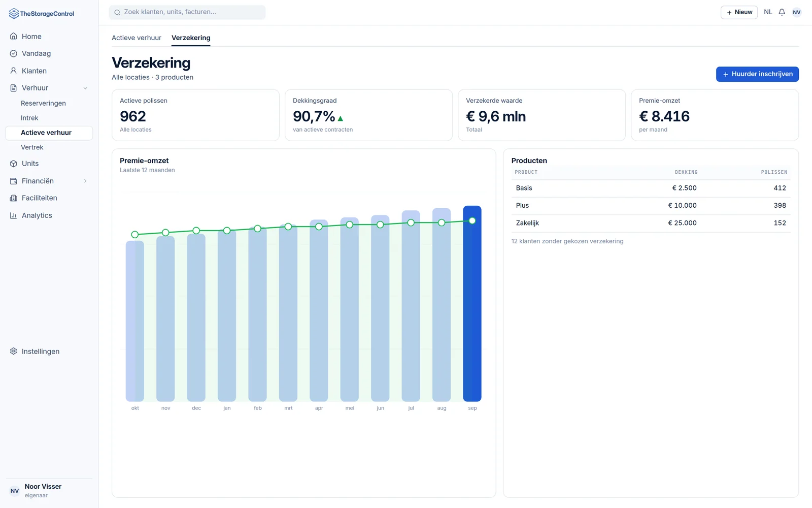Click the Zakelijk product row
Screen dimensions: 812x508
coord(651,223)
